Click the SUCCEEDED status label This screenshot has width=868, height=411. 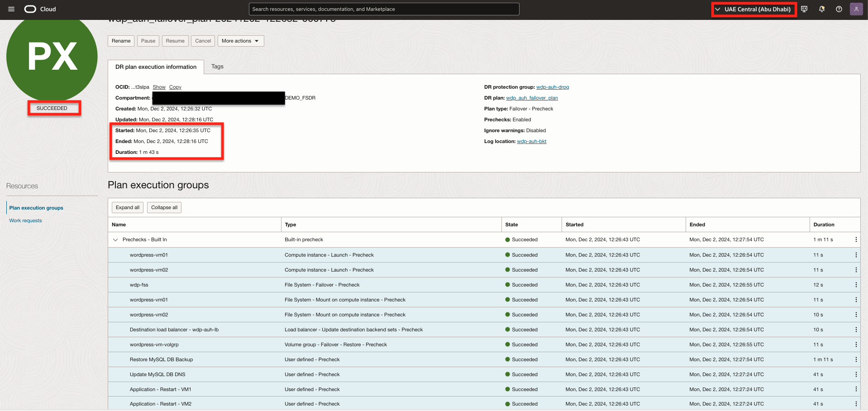(52, 109)
